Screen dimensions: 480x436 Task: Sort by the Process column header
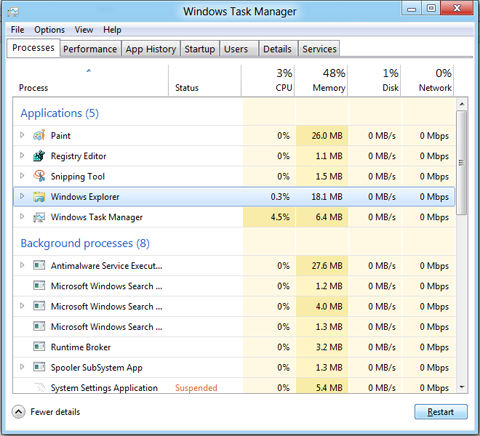click(90, 81)
